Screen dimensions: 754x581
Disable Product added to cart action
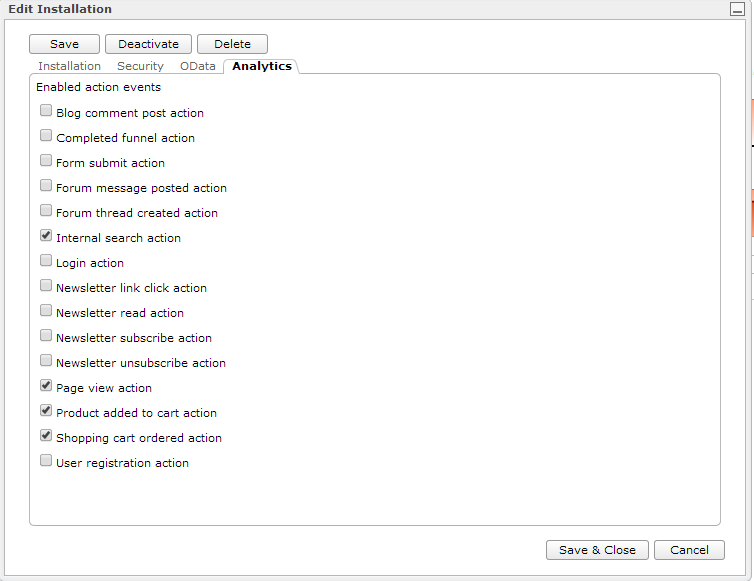[x=46, y=411]
